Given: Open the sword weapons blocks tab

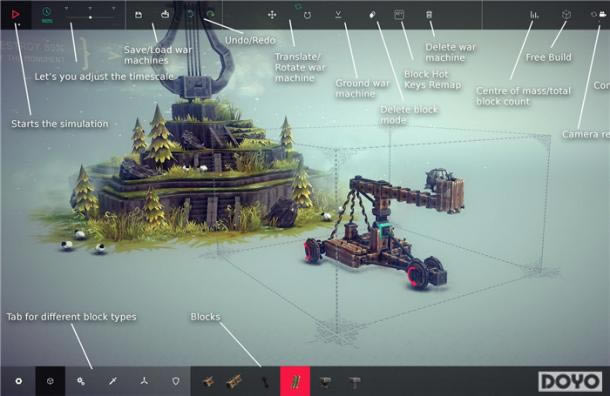Looking at the screenshot, I should [113, 381].
